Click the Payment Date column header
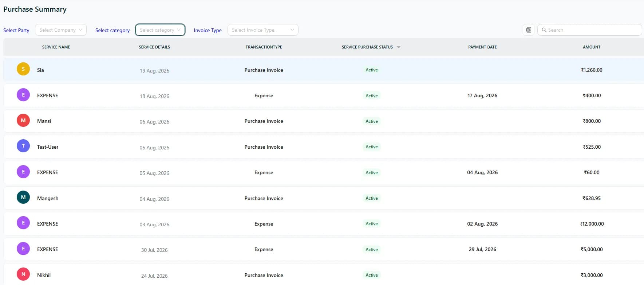 pyautogui.click(x=482, y=47)
